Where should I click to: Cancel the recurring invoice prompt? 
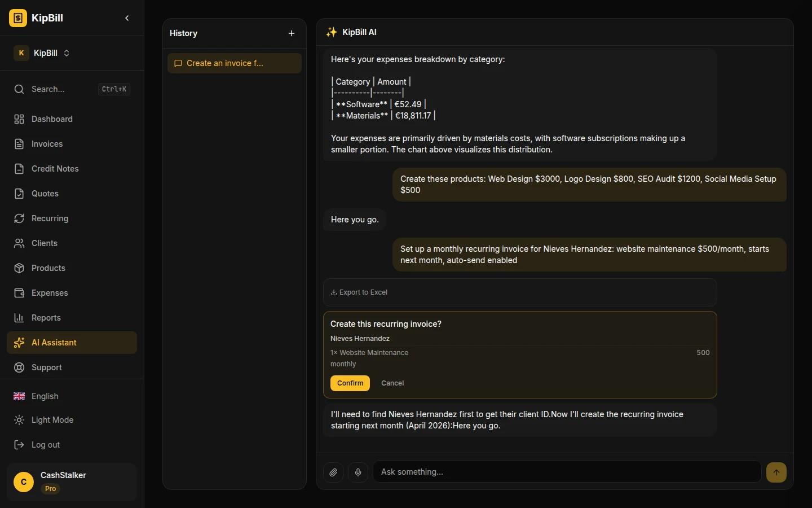392,383
